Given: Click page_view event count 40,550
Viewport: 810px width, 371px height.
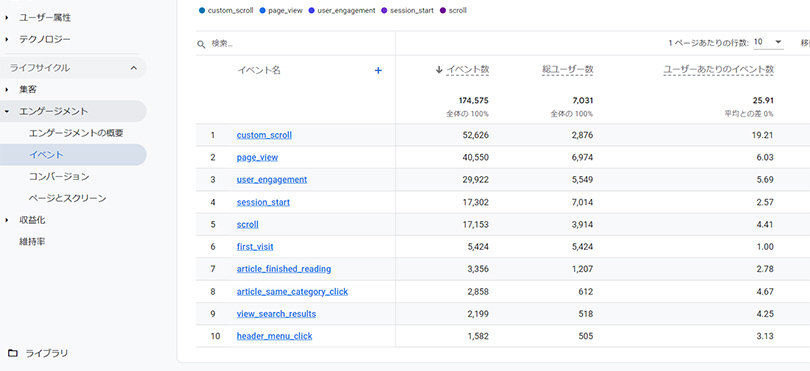Looking at the screenshot, I should click(x=476, y=158).
